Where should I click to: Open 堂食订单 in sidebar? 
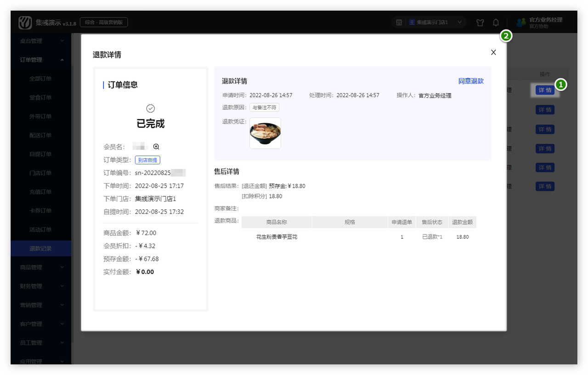click(40, 97)
